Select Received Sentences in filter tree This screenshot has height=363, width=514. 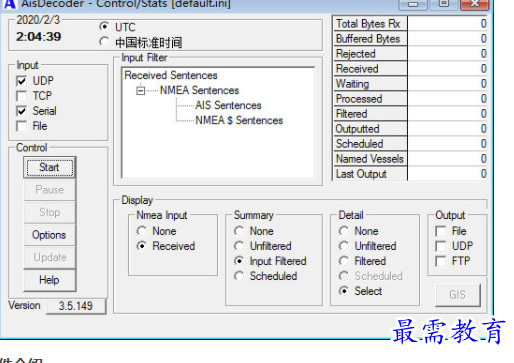click(x=171, y=75)
